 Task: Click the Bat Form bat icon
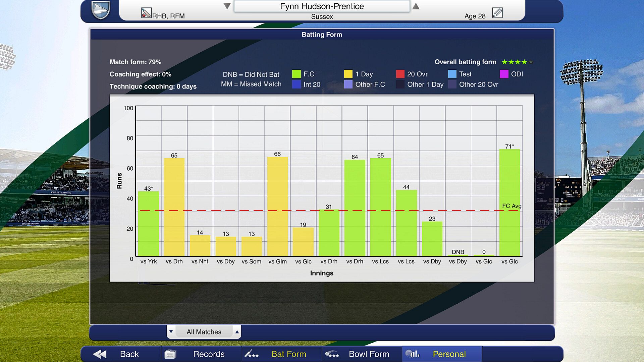pyautogui.click(x=251, y=354)
